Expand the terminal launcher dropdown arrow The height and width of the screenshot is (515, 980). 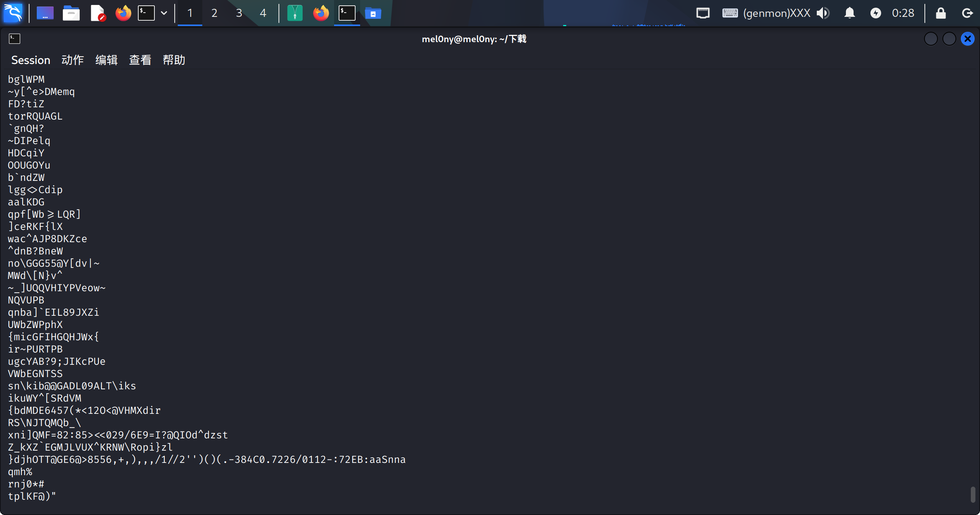164,13
